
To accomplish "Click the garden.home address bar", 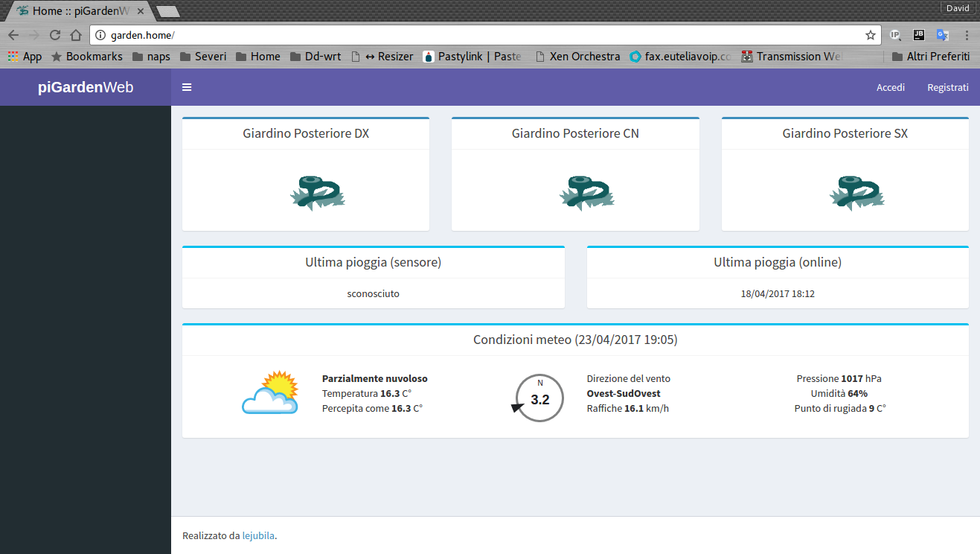I will click(484, 35).
